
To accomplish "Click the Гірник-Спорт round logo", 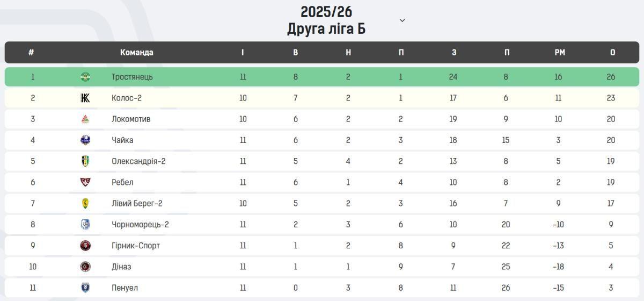I will coord(85,246).
